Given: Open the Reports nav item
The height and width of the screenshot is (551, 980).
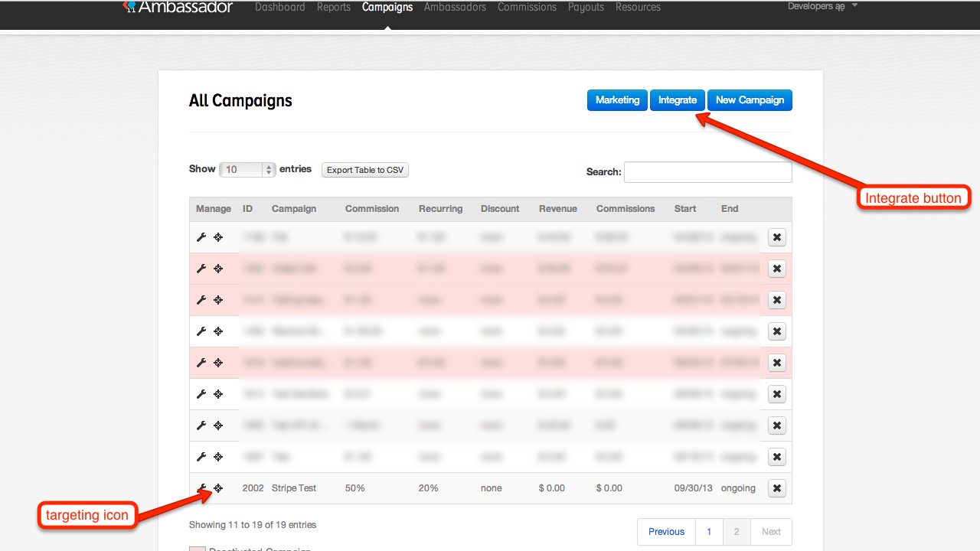Looking at the screenshot, I should [334, 7].
